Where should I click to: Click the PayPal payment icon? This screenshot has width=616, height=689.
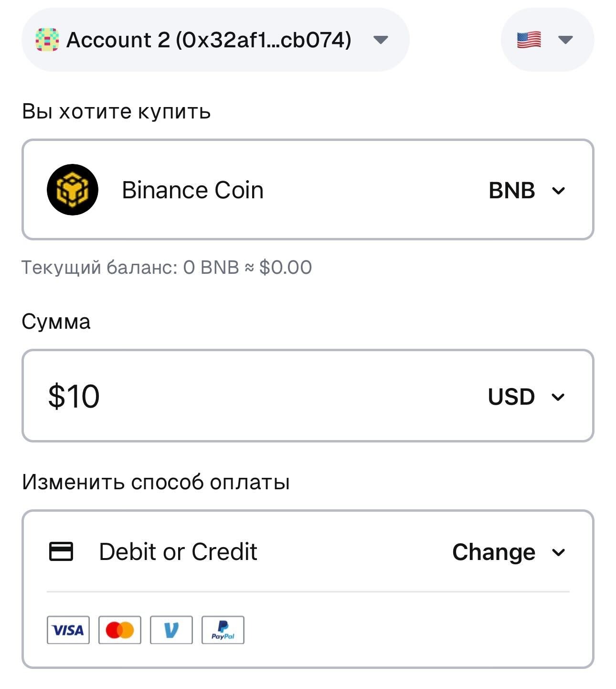click(x=223, y=630)
